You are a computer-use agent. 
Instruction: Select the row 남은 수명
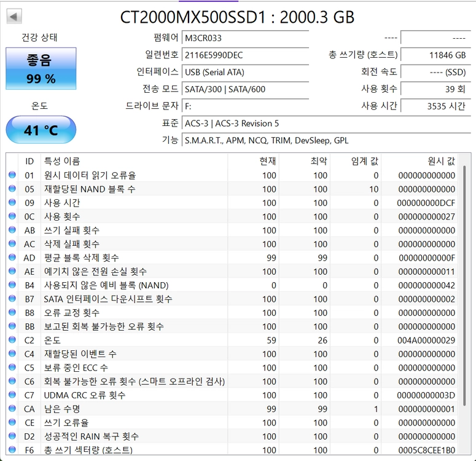[232, 409]
